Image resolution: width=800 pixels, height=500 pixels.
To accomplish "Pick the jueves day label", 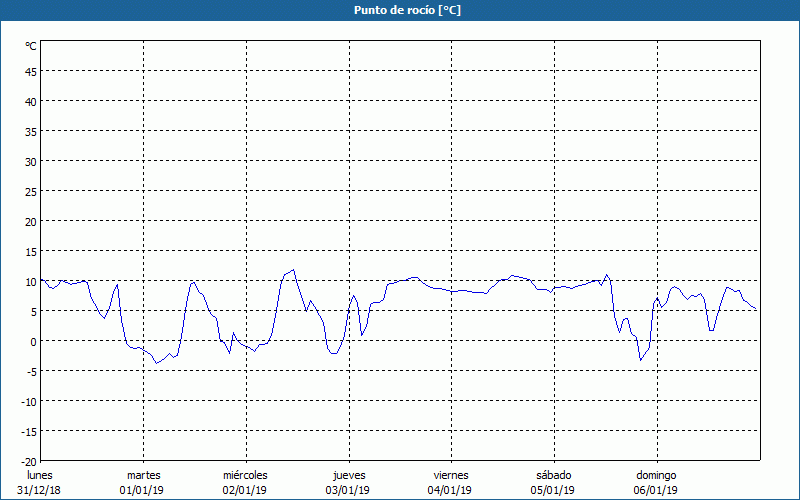I will (348, 475).
